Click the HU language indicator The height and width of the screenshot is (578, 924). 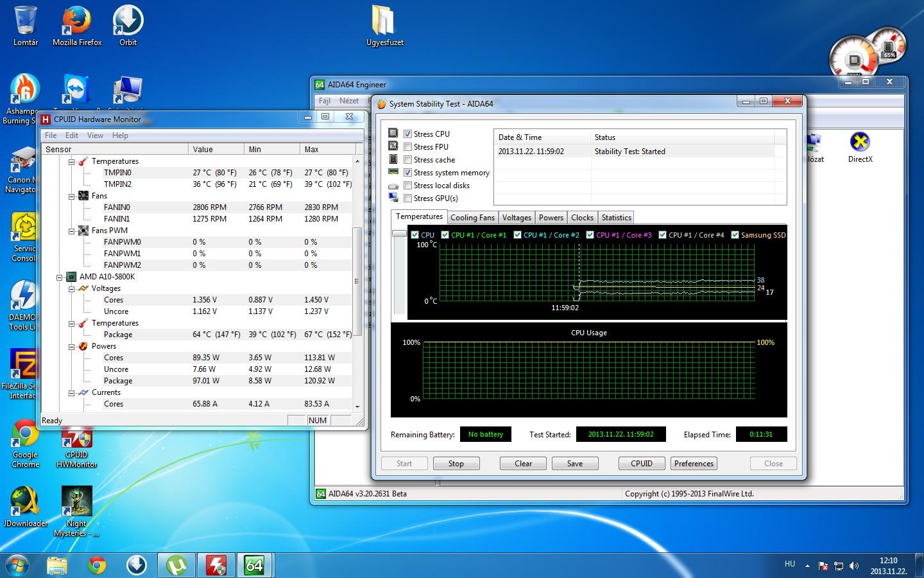[x=790, y=564]
